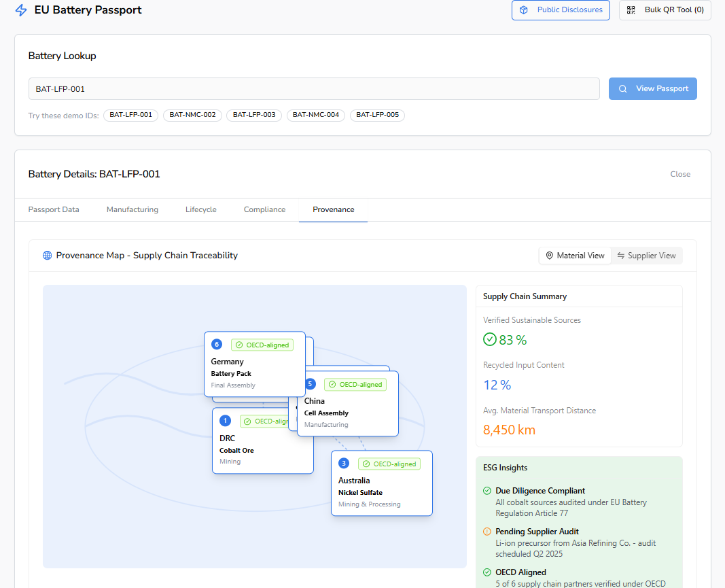This screenshot has height=588, width=725.
Task: Click the Due Diligence Compliant text
Action: [540, 491]
